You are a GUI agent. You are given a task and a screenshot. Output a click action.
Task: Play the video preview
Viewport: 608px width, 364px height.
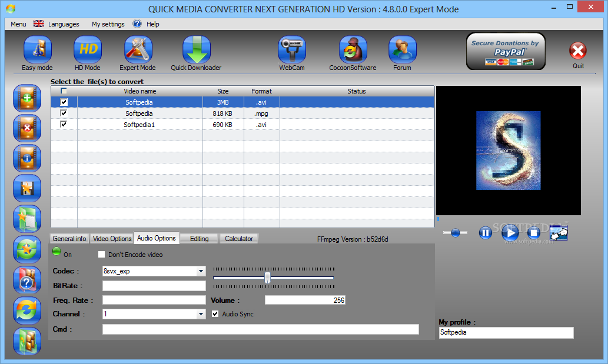(510, 233)
